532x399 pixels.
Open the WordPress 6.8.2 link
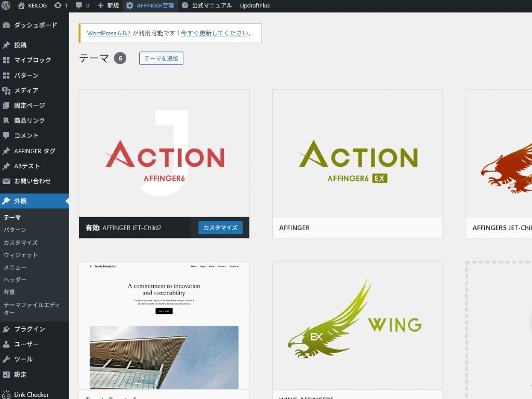pyautogui.click(x=109, y=33)
